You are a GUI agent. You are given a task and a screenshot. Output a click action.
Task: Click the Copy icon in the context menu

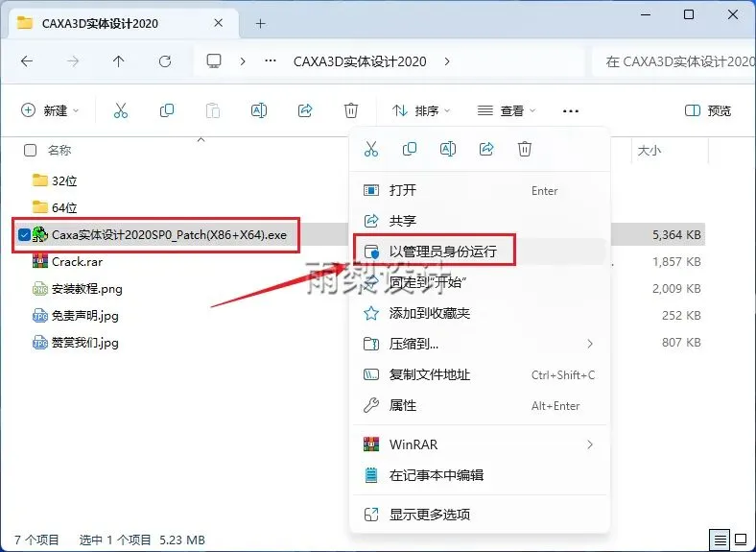(410, 149)
